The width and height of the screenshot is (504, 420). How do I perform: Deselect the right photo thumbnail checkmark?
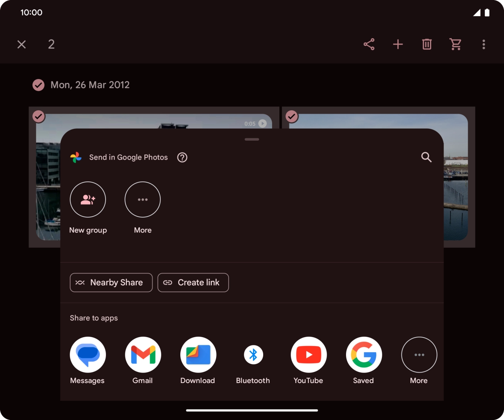[292, 116]
